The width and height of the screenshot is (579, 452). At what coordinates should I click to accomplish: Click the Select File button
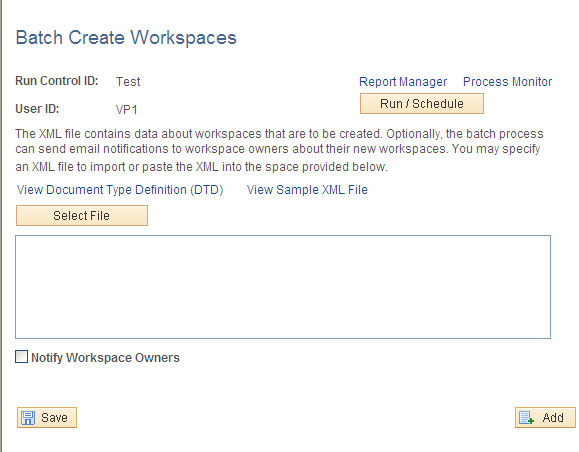(x=82, y=216)
